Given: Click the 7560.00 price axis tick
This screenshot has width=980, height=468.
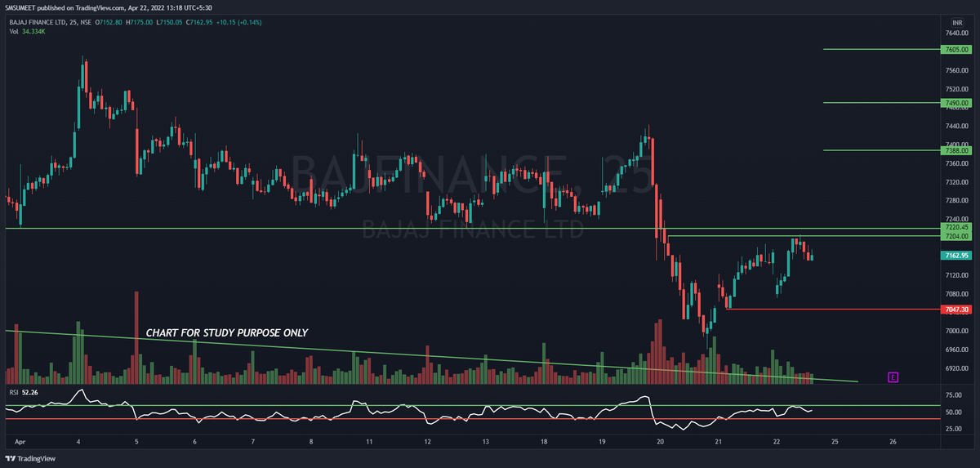Looking at the screenshot, I should pos(957,71).
